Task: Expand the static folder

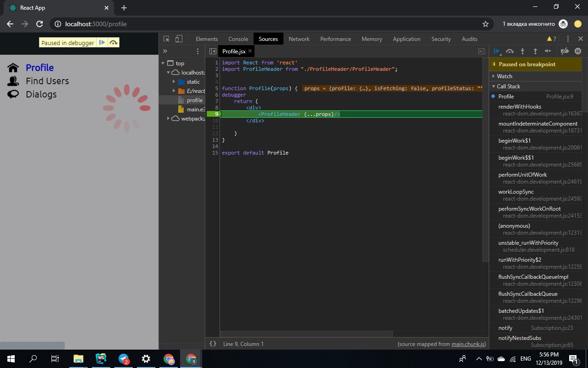Action: (175, 82)
